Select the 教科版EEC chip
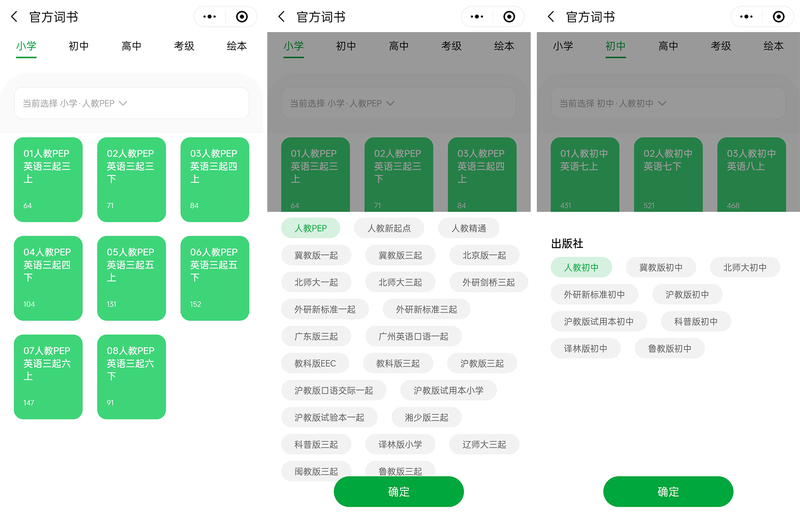Screen dimensions: 800x524 [x=315, y=363]
